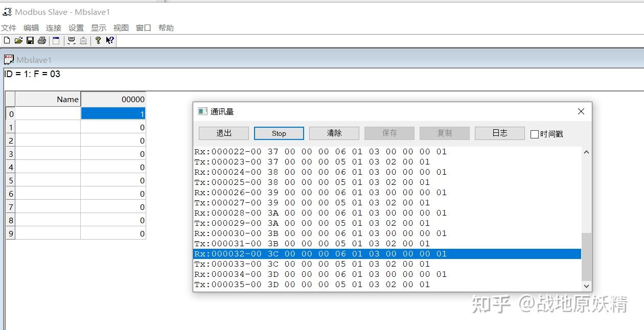
Task: Click the log scrollbar down arrow
Action: point(586,286)
